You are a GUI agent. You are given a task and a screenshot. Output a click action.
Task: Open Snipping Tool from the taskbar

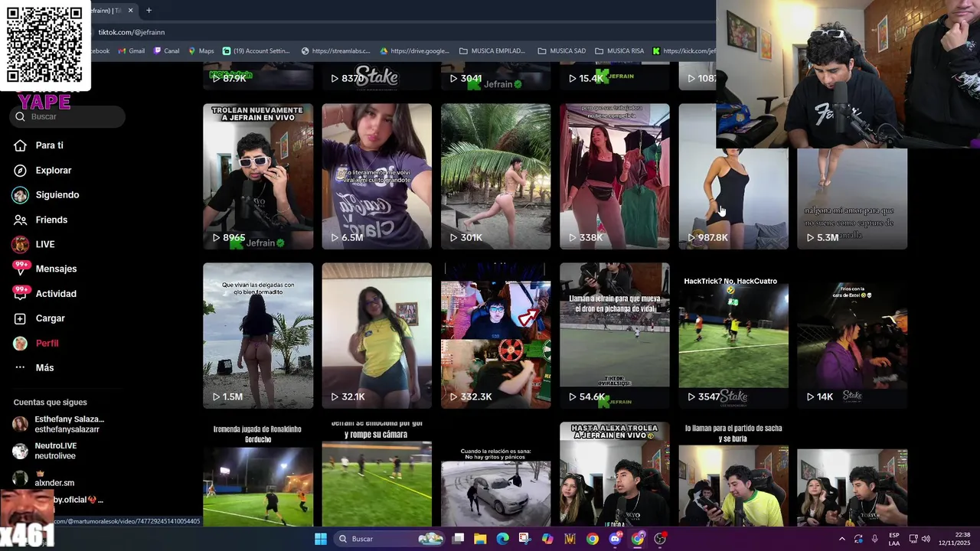[x=524, y=539]
